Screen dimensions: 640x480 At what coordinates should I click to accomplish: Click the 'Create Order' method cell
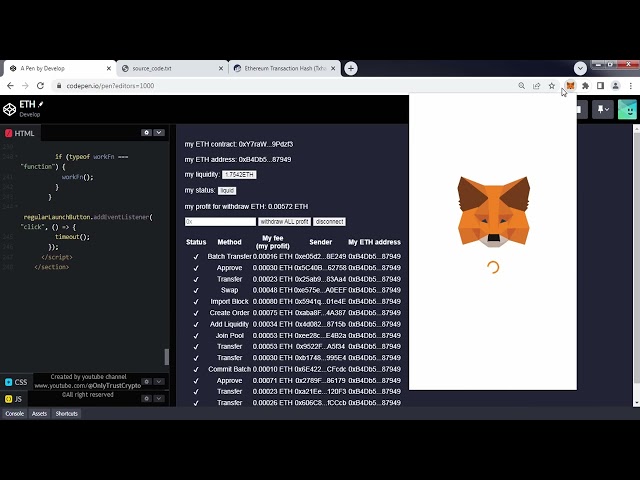[229, 313]
